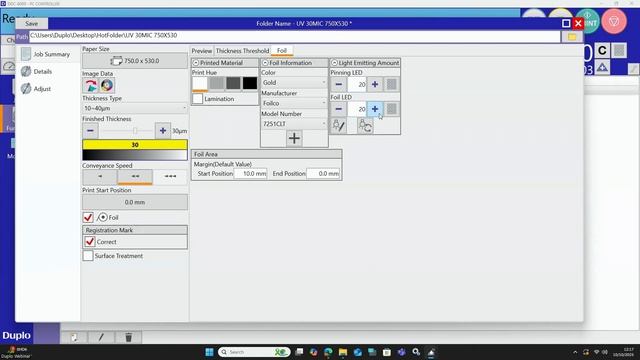The image size is (640, 360).
Task: Uncheck the Foil checkbox
Action: coord(88,217)
